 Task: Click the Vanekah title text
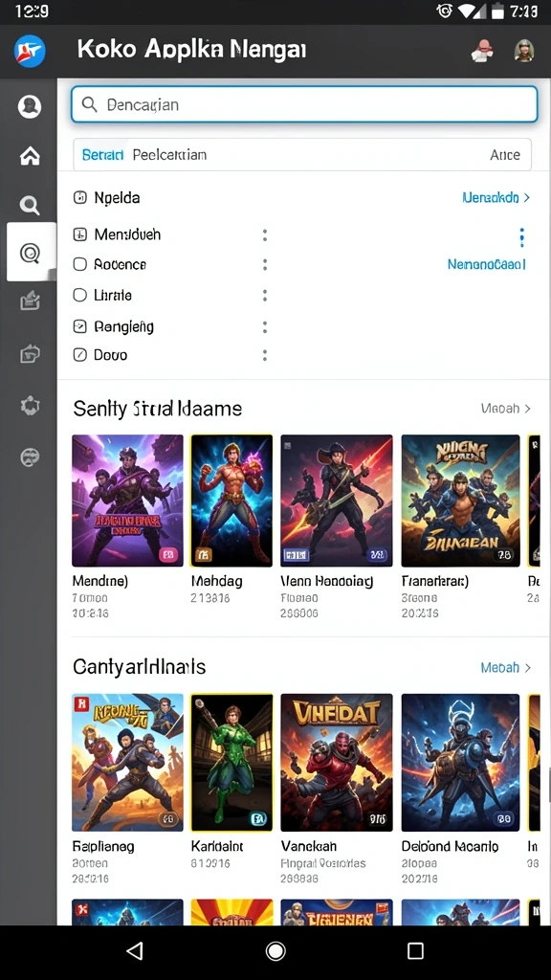[x=309, y=846]
